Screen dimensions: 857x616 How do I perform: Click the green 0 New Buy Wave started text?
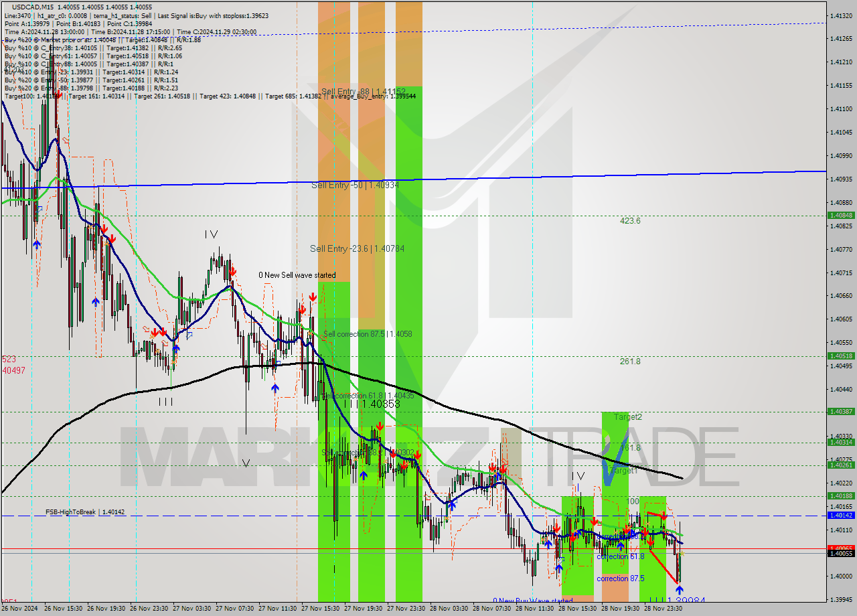point(534,601)
